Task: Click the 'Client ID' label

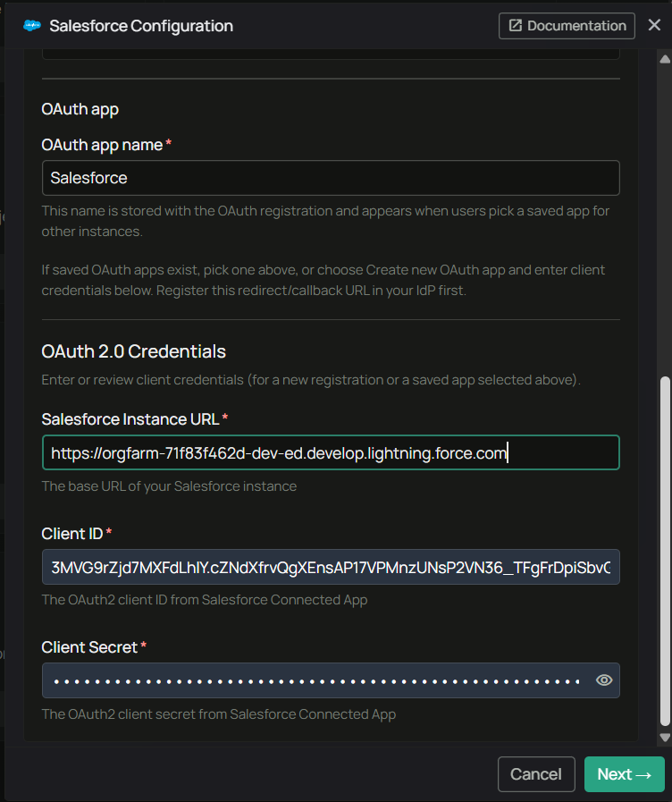Action: [x=72, y=534]
